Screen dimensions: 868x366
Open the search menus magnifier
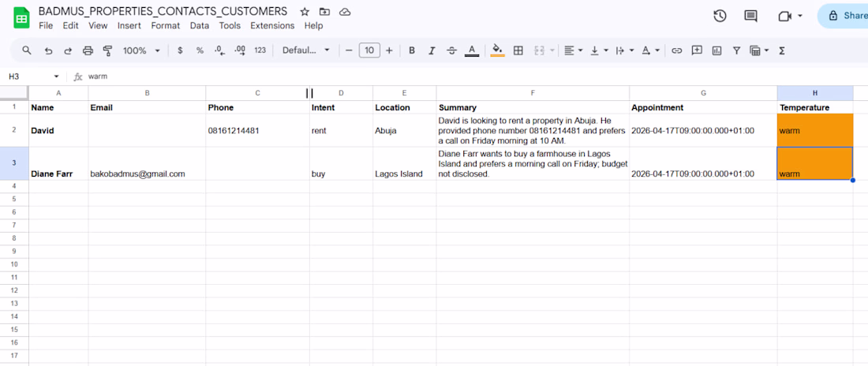(27, 50)
